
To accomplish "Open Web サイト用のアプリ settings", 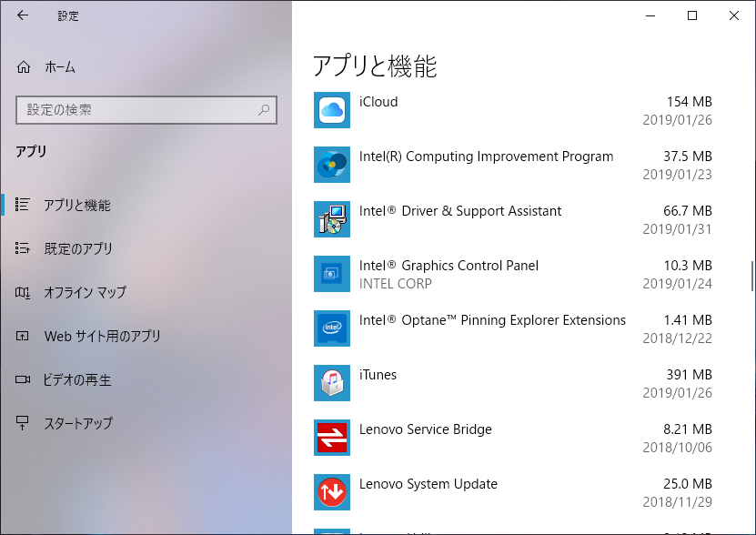I will [102, 337].
